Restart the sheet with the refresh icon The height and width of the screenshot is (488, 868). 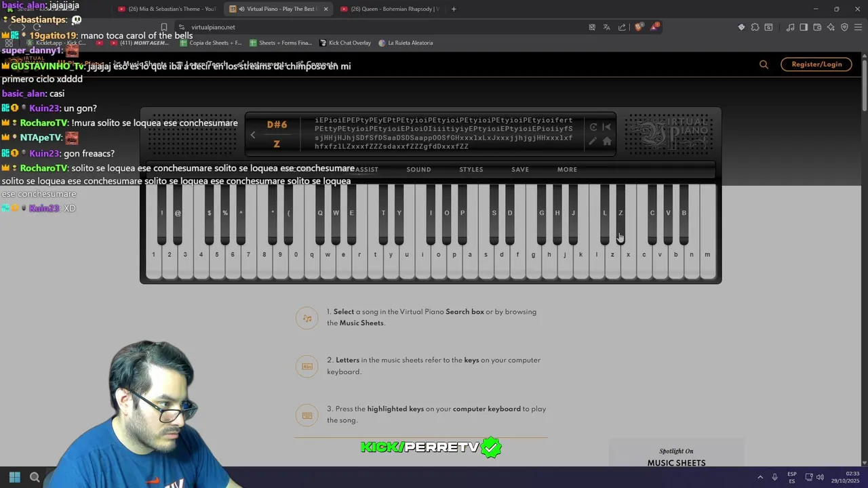[593, 127]
